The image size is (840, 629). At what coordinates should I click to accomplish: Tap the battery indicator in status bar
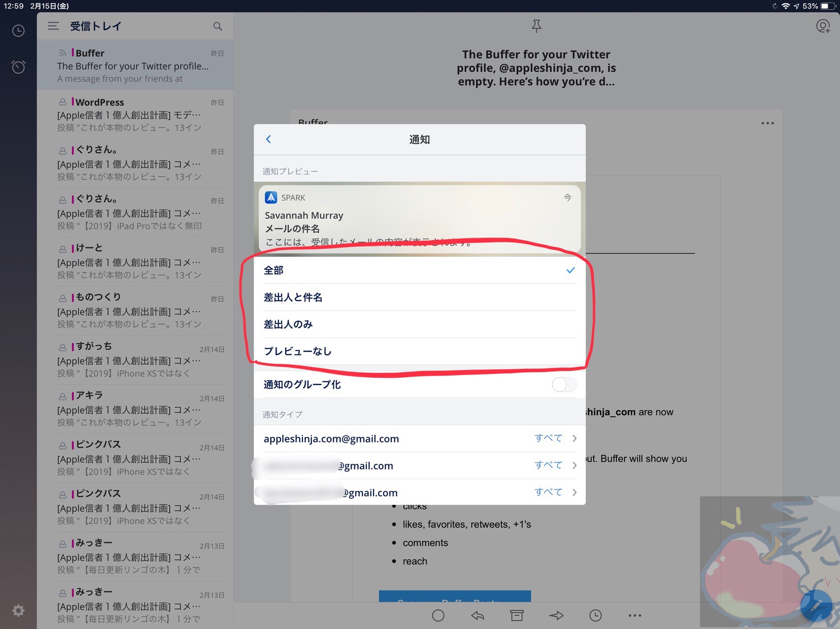coord(828,6)
